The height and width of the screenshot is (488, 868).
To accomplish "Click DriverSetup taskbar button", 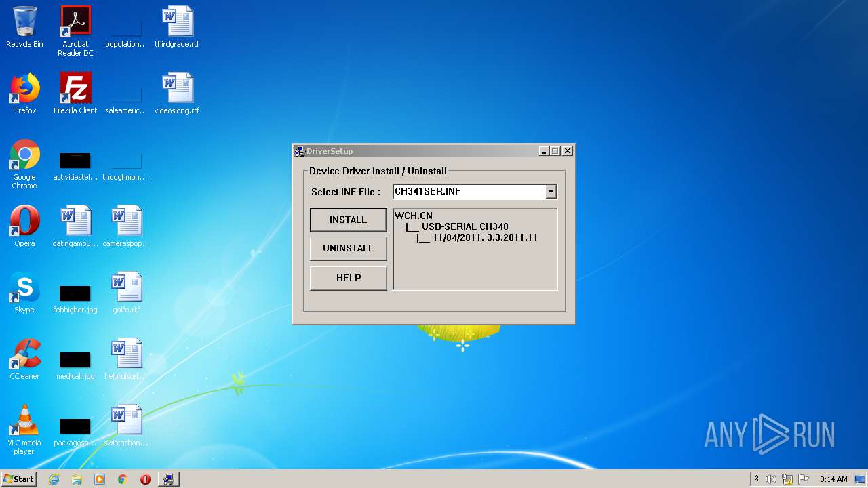I will pyautogui.click(x=168, y=479).
